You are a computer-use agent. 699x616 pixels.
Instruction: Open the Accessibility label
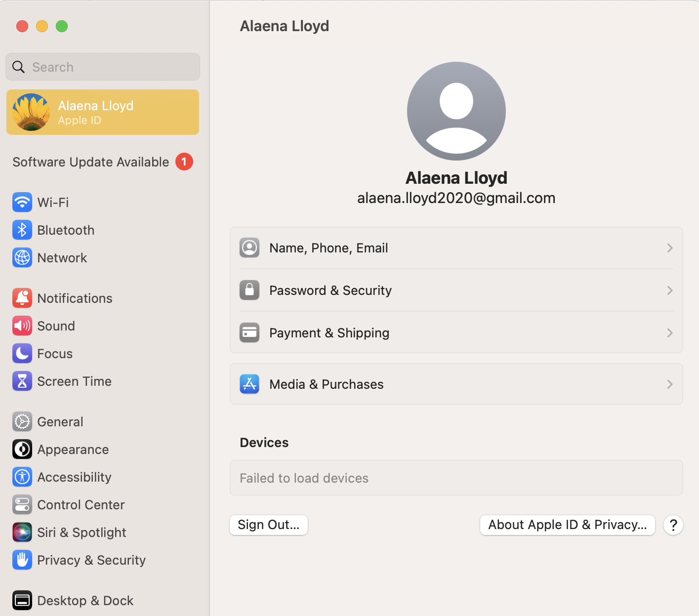coord(75,477)
